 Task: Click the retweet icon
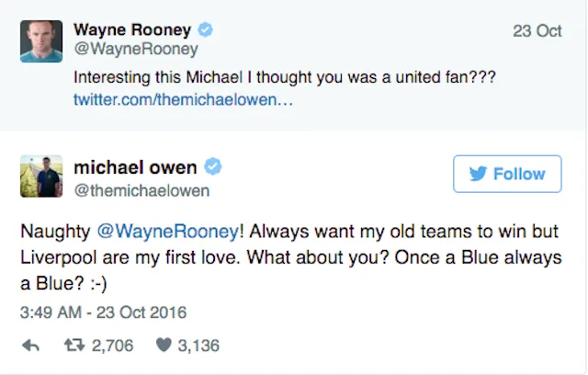74,345
